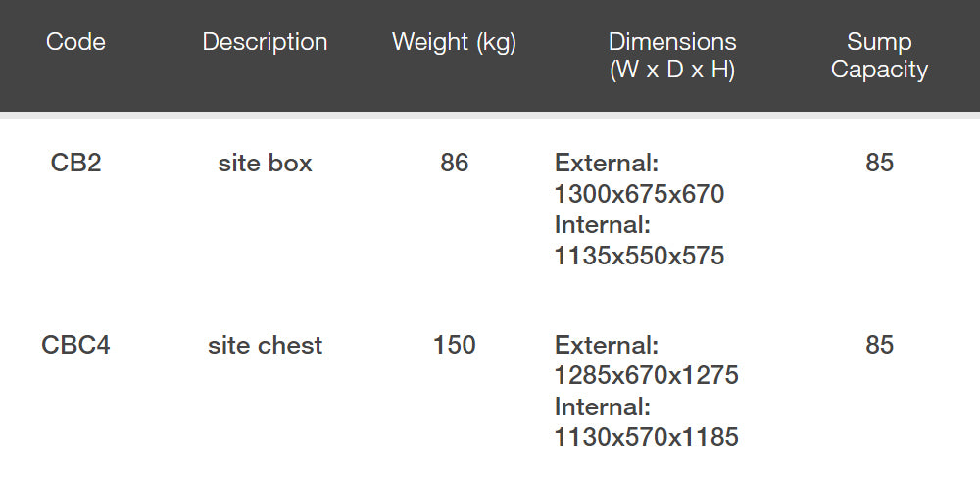
Task: Select the weight value 86
Action: [x=455, y=163]
